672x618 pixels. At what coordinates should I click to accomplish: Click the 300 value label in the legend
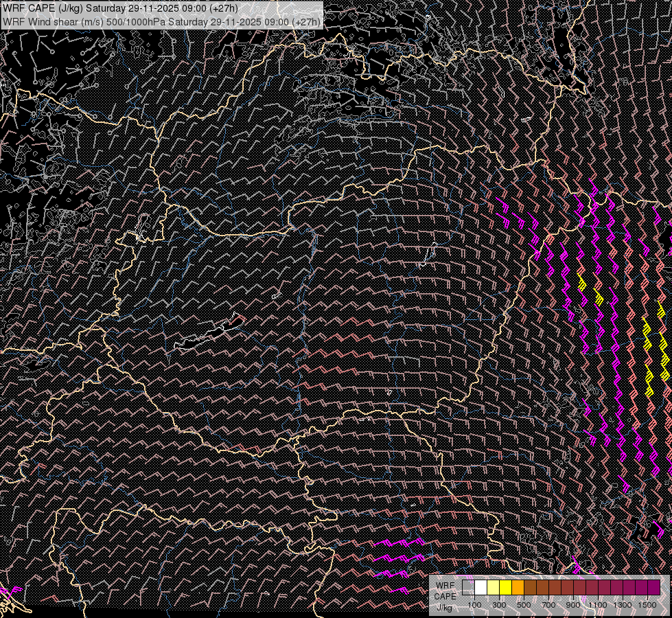pyautogui.click(x=499, y=605)
